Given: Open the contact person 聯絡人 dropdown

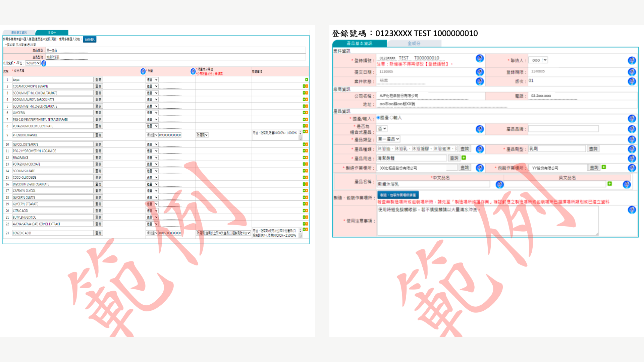Looking at the screenshot, I should pos(538,60).
